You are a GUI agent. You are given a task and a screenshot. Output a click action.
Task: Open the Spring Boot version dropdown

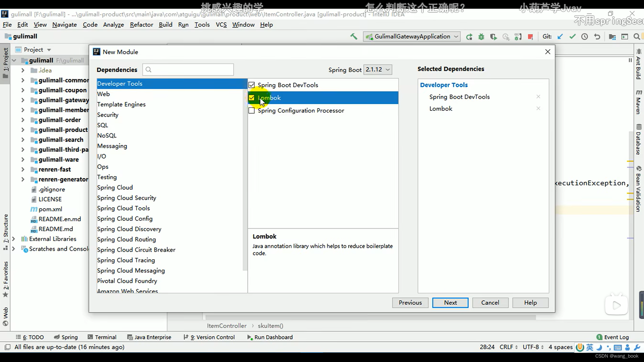pos(378,70)
